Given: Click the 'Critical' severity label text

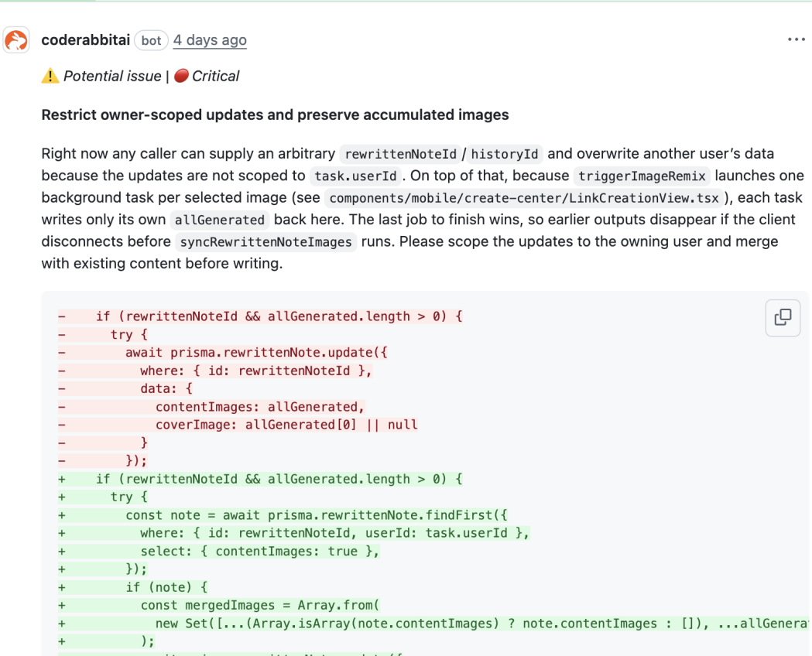Looking at the screenshot, I should coord(215,76).
